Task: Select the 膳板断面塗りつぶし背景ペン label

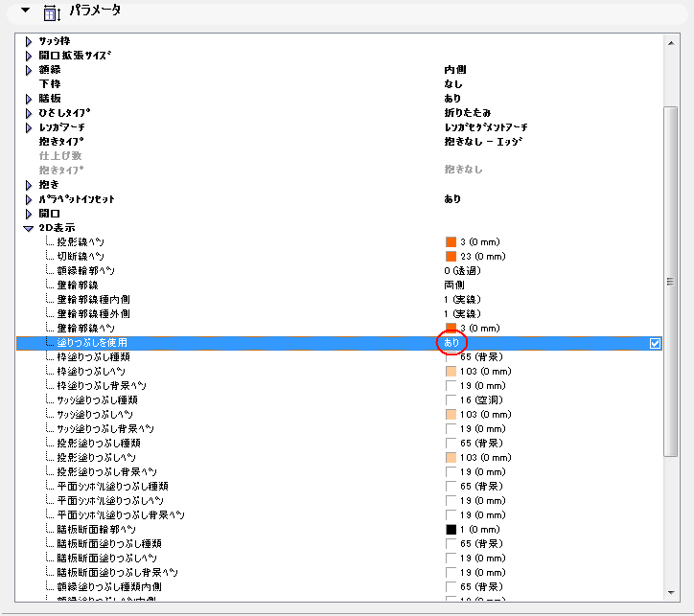Action: 117,573
